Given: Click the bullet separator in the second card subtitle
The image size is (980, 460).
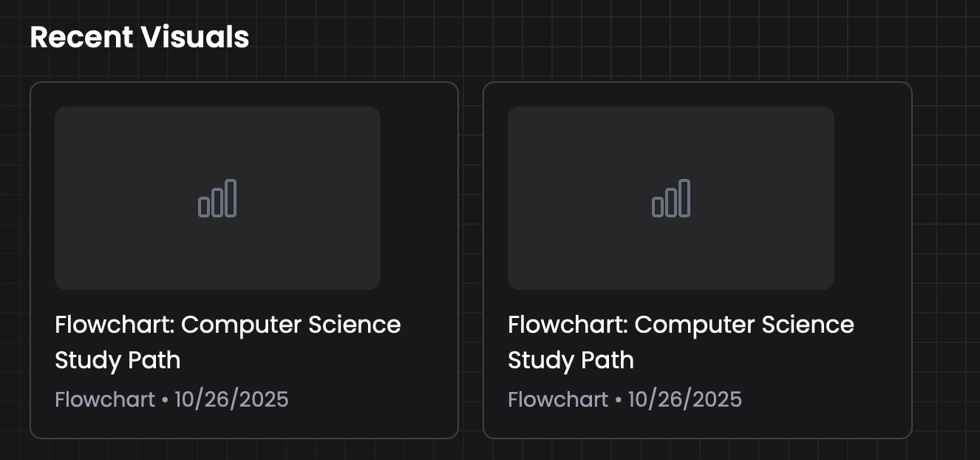Looking at the screenshot, I should point(618,401).
